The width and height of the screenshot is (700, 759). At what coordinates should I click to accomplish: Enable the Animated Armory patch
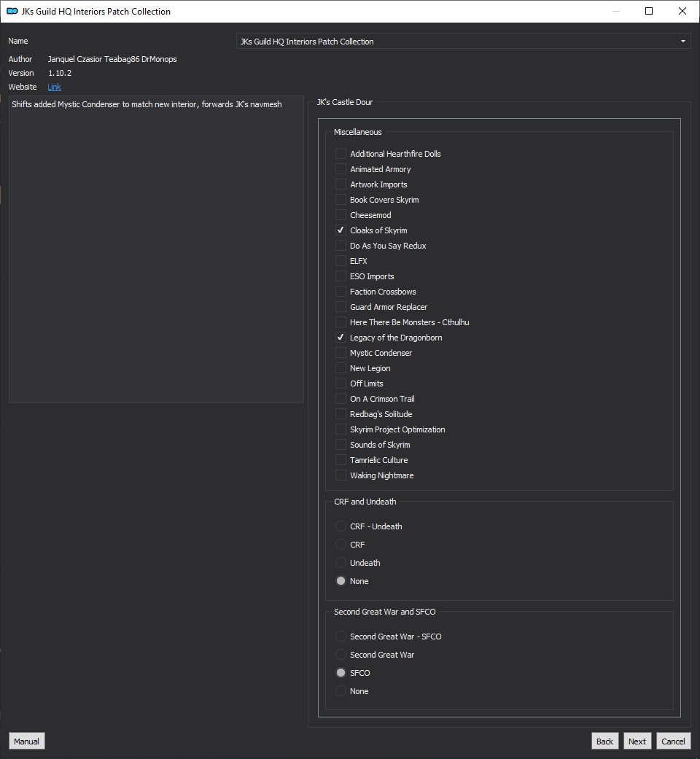(341, 169)
